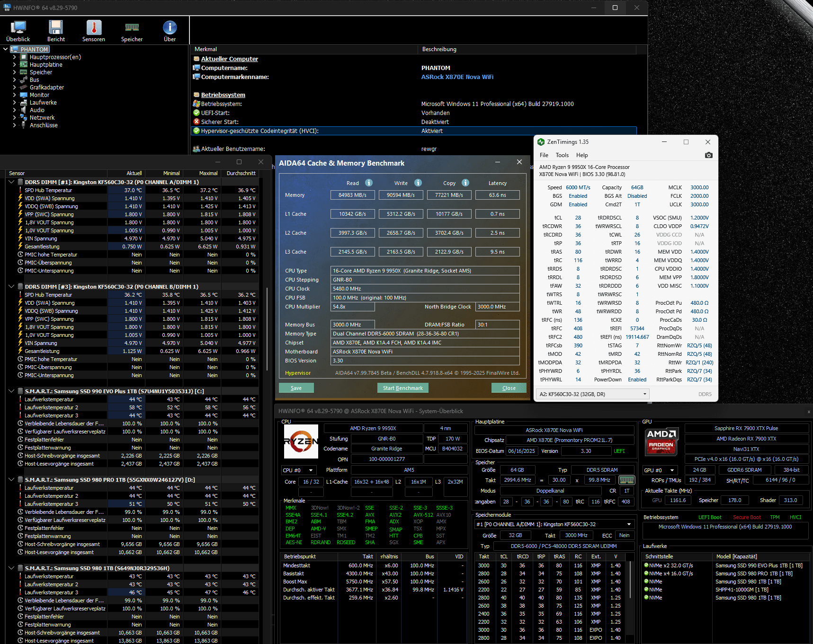Click the memory chip icon beside 99.8 MHz

tap(627, 480)
